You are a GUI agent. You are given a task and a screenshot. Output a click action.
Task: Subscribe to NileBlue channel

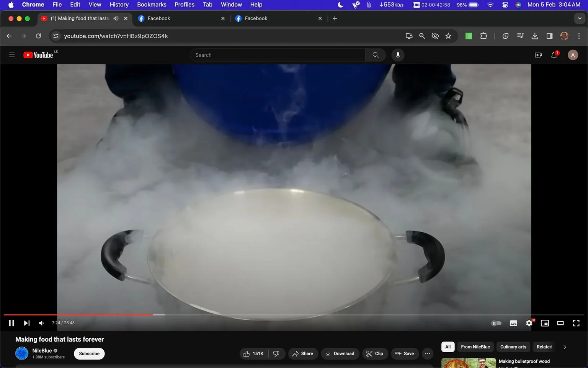(89, 353)
